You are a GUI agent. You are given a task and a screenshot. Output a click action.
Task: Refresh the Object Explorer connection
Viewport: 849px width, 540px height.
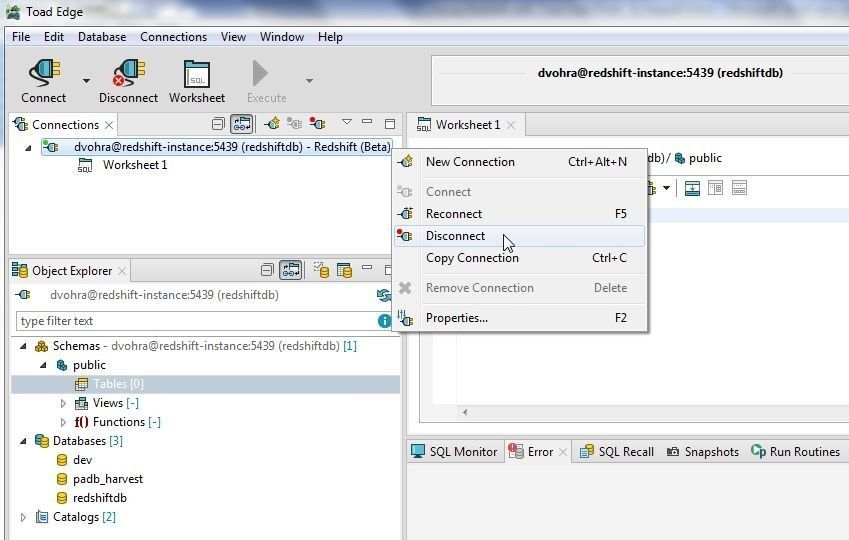pos(384,296)
